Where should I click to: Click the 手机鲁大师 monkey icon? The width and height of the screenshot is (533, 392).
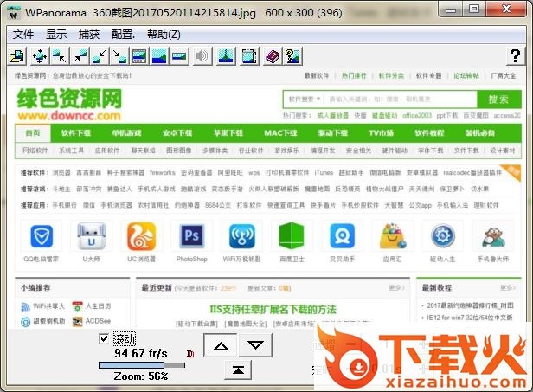(493, 237)
